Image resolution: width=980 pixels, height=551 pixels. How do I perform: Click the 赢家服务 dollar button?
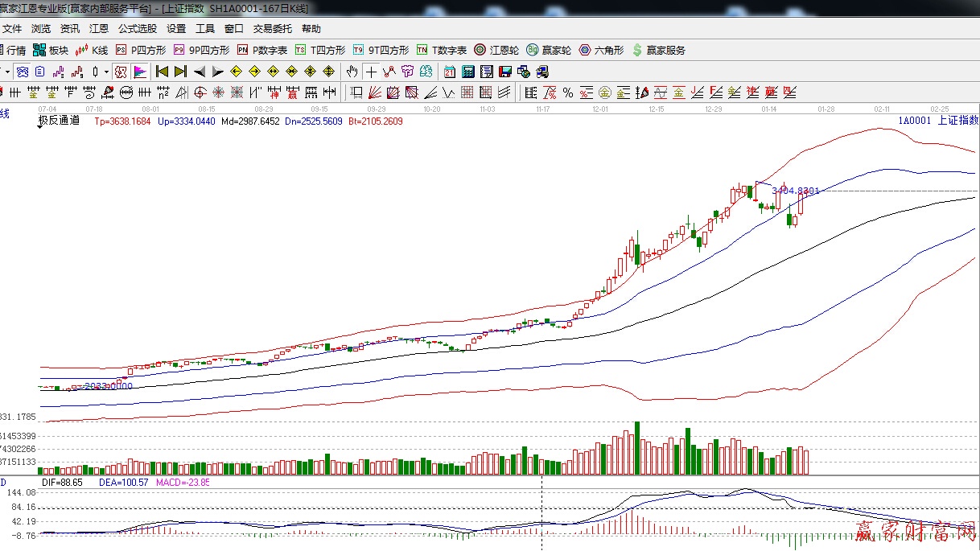[x=658, y=50]
